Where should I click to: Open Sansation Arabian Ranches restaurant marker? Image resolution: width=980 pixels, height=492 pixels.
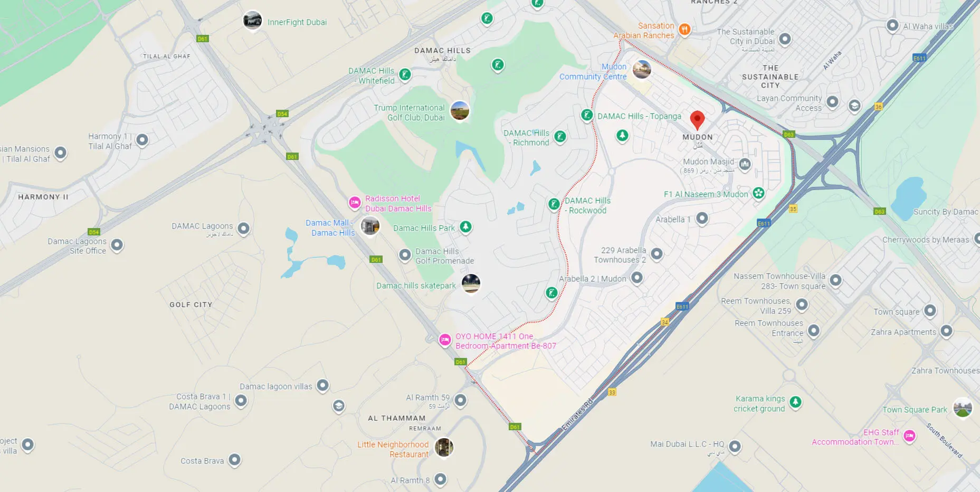[x=684, y=30]
